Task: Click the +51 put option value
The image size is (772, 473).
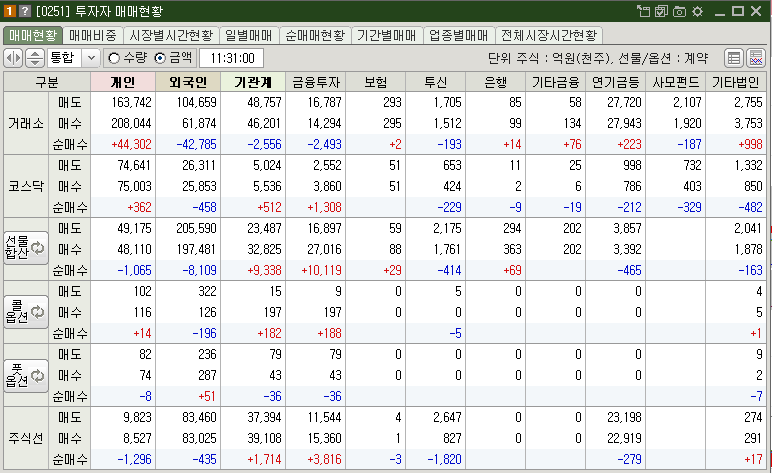Action: (x=207, y=396)
